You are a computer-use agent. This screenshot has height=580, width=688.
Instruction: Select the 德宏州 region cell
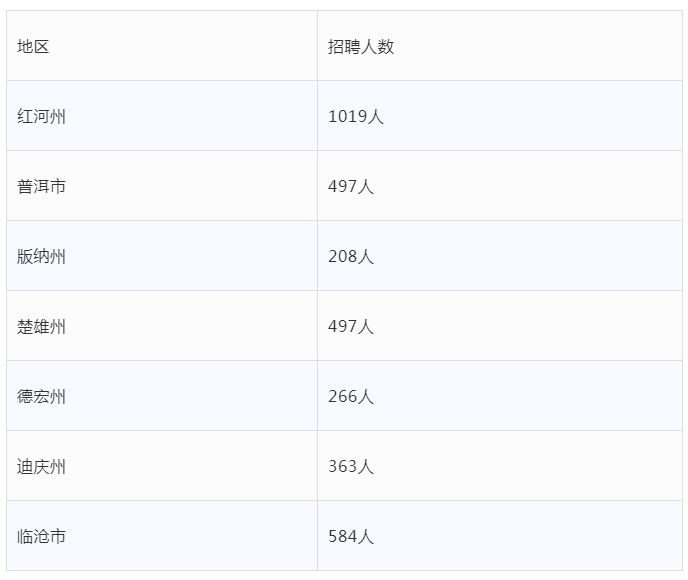(41, 397)
